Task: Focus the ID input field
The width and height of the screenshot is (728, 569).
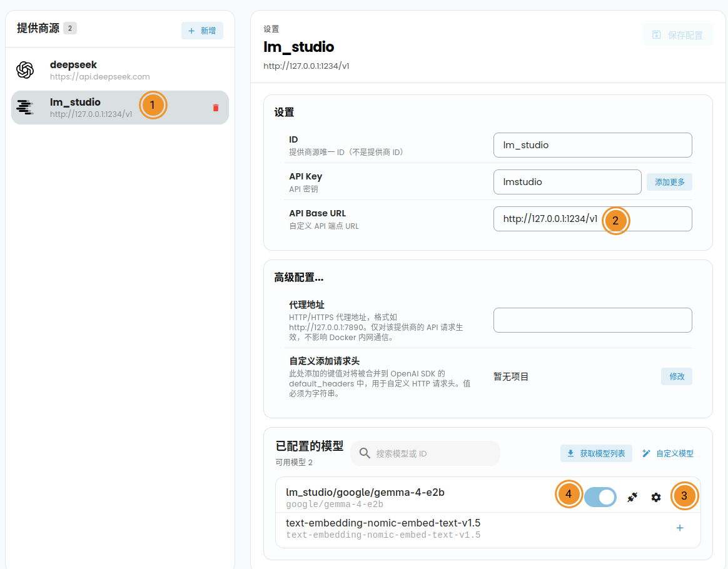Action: tap(592, 145)
